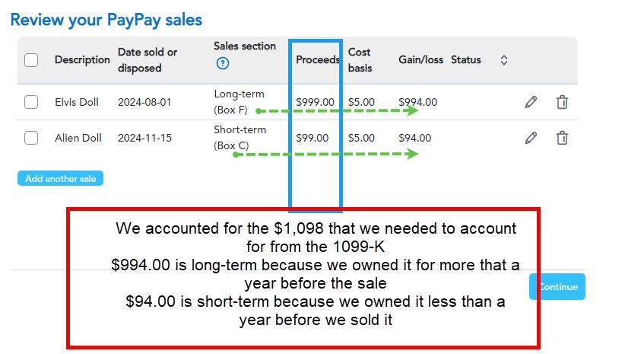Click the Add another sale button

[60, 178]
